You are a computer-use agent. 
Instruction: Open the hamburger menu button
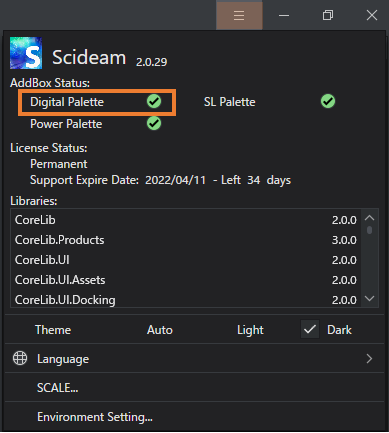click(239, 15)
